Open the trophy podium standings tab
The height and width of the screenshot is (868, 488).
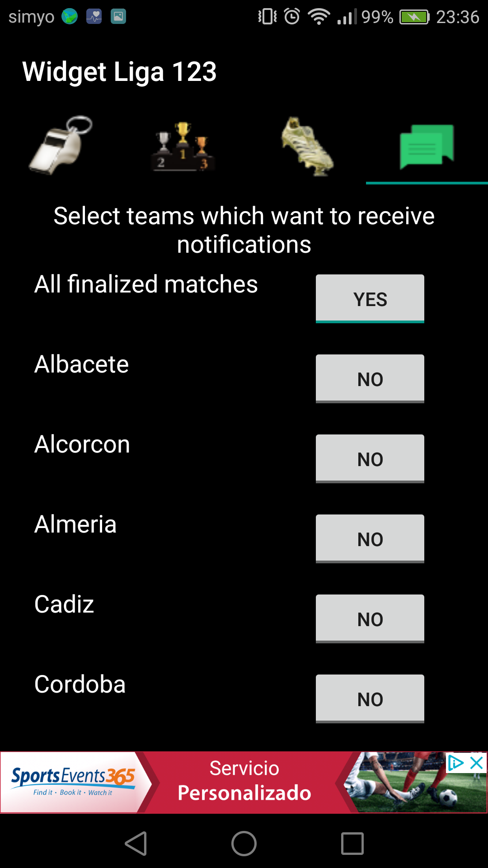(183, 146)
